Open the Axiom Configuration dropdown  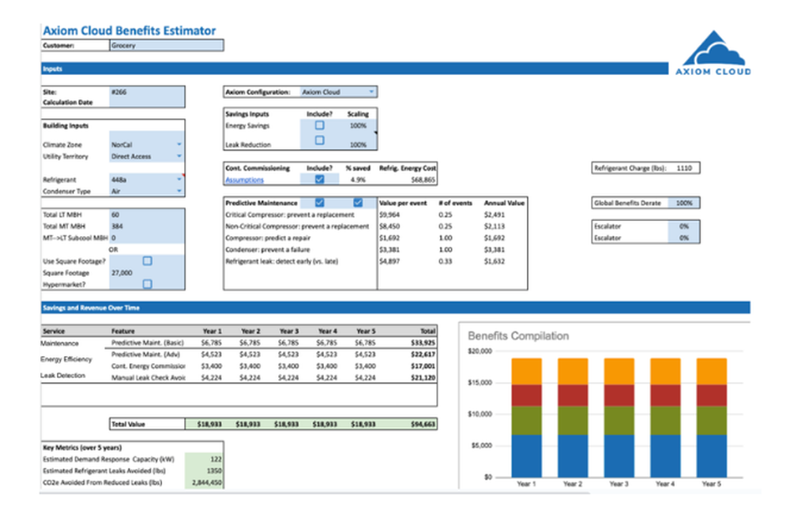(371, 92)
